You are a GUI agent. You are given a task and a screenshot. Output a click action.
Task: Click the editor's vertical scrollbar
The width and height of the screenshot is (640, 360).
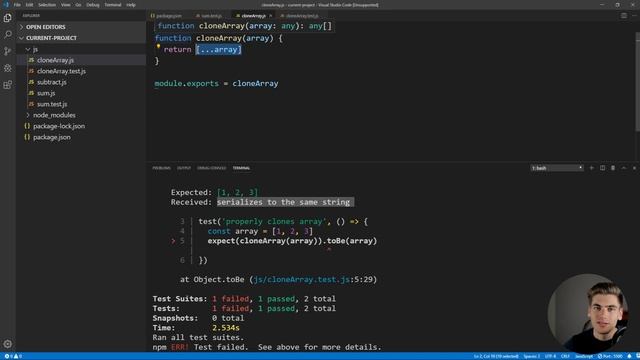(x=638, y=82)
